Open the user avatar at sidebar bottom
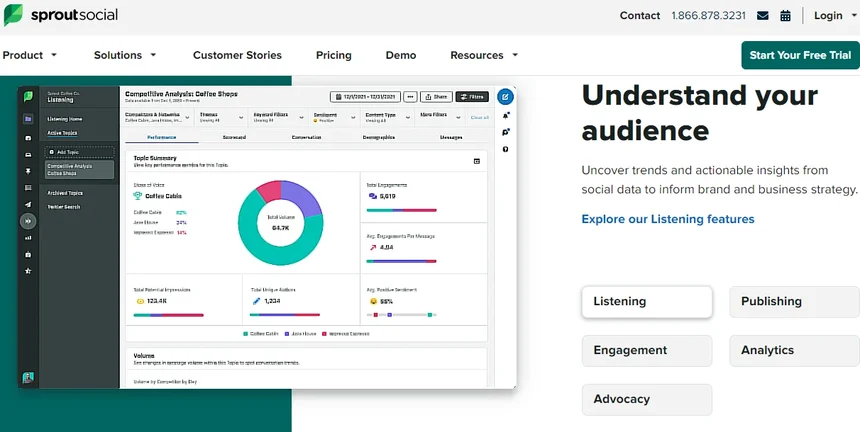This screenshot has height=432, width=860. click(28, 377)
